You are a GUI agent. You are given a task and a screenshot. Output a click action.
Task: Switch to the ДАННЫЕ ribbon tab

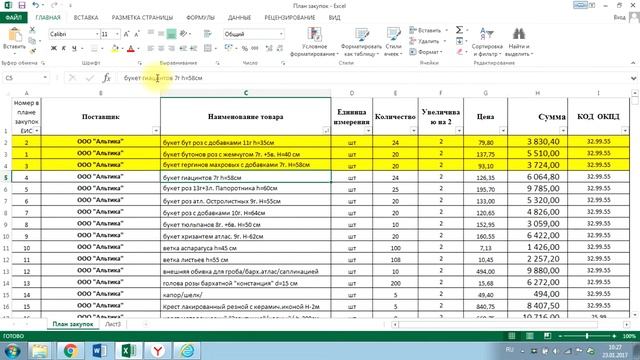click(x=239, y=18)
